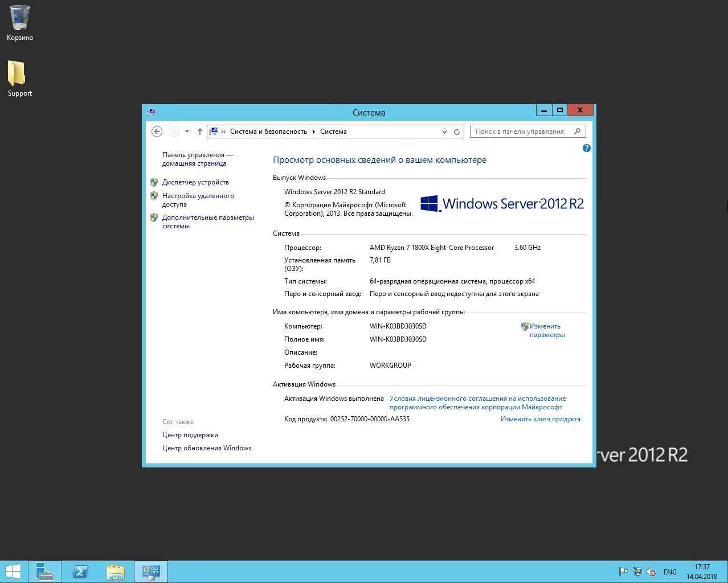The height and width of the screenshot is (583, 728).
Task: Go back with the navigation arrow
Action: (x=157, y=132)
